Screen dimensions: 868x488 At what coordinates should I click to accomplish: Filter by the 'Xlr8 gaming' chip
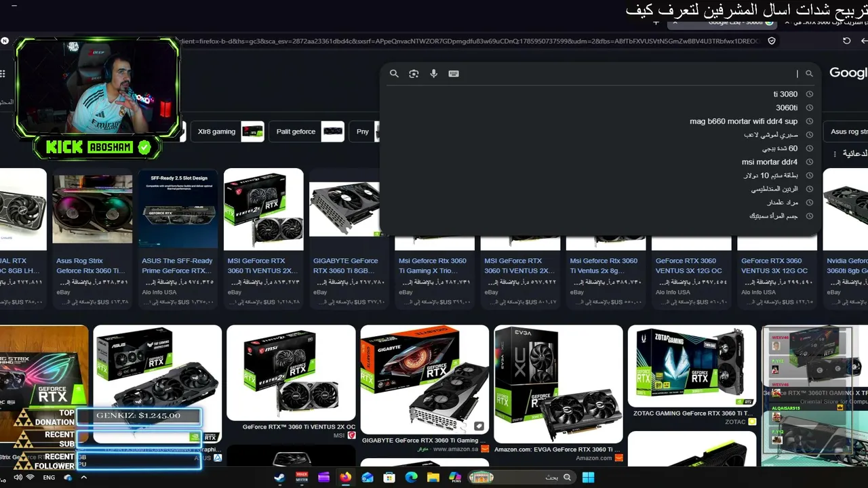[x=228, y=131]
